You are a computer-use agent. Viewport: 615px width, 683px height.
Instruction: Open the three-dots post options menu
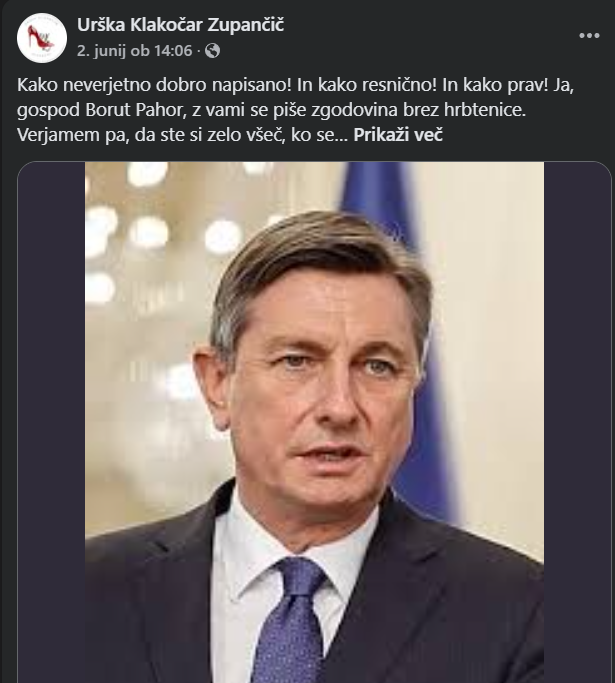(589, 36)
